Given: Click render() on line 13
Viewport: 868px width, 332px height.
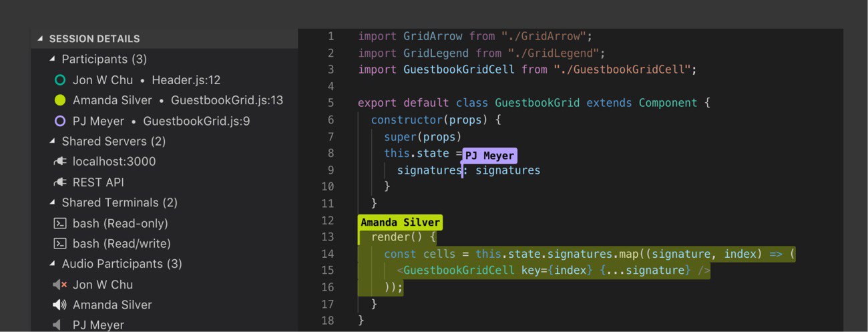Looking at the screenshot, I should [397, 237].
